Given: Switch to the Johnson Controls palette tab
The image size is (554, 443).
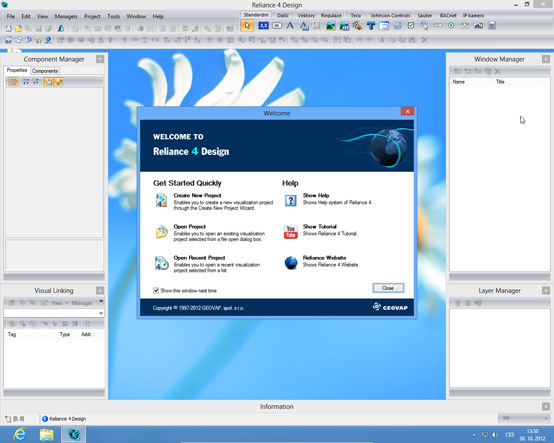Looking at the screenshot, I should [390, 16].
